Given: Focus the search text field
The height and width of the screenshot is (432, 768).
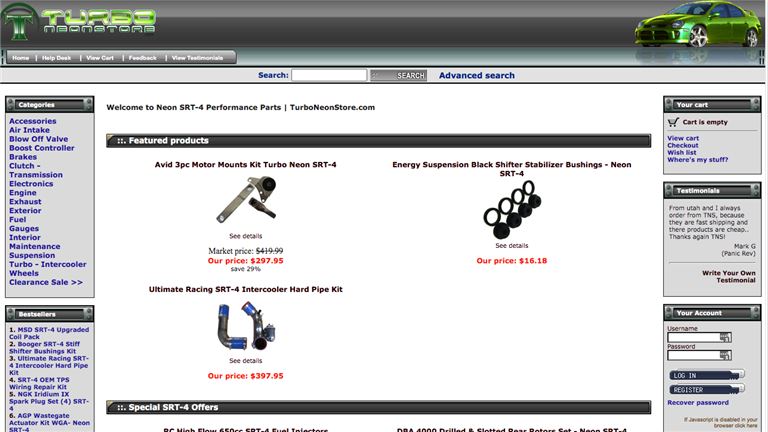Looking at the screenshot, I should 329,75.
